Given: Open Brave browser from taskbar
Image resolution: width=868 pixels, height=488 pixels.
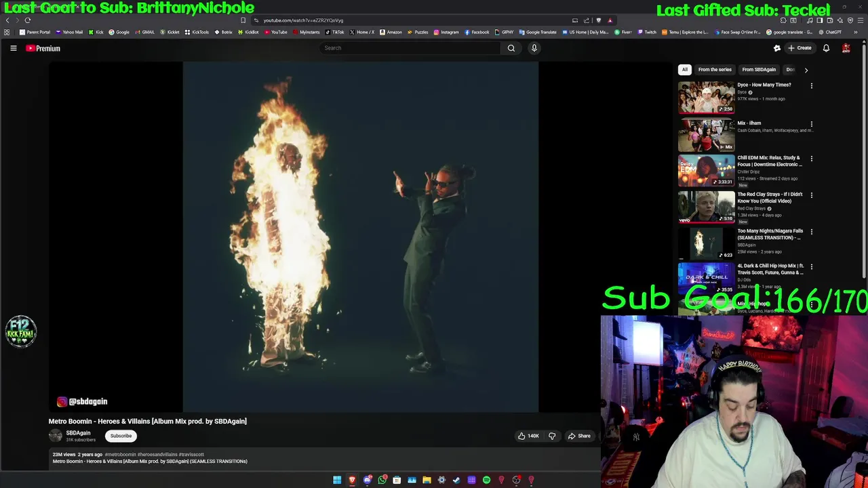Looking at the screenshot, I should tap(352, 480).
